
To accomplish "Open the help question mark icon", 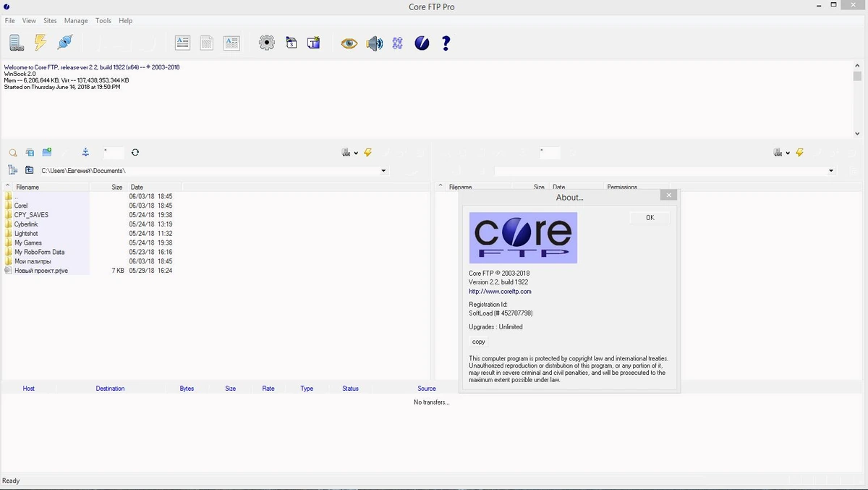I will [446, 43].
